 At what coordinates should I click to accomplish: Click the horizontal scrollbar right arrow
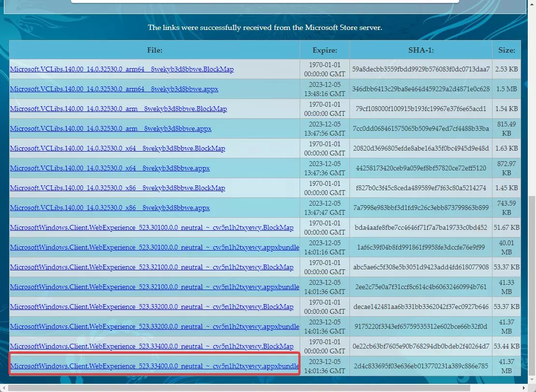(525, 388)
